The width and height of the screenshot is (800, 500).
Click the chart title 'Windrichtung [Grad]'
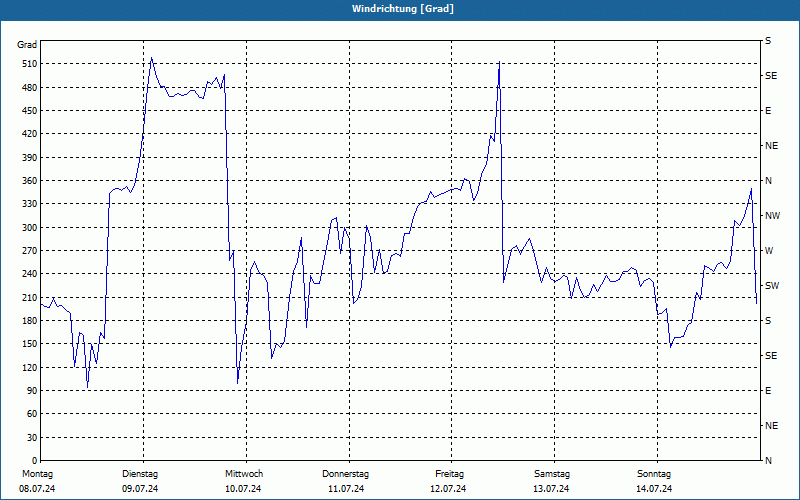click(403, 9)
